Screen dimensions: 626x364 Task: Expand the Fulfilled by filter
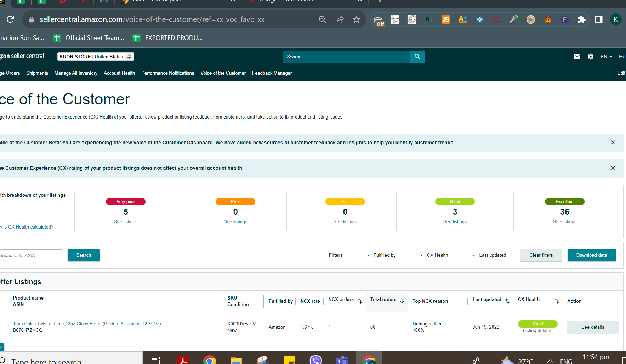click(381, 255)
